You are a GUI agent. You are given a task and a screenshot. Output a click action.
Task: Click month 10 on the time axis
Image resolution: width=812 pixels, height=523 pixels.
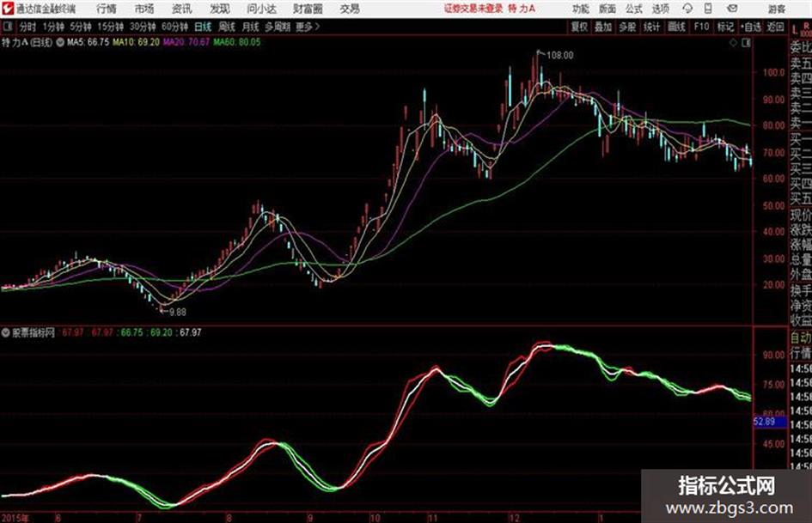[375, 518]
